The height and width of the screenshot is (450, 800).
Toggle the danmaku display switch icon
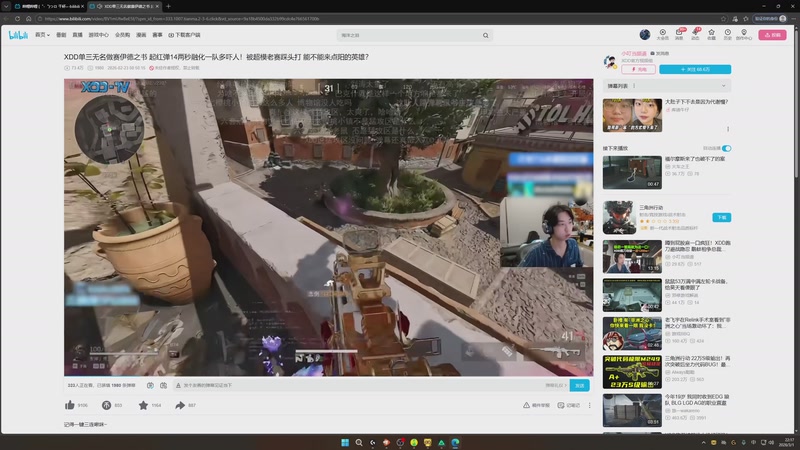click(x=150, y=385)
